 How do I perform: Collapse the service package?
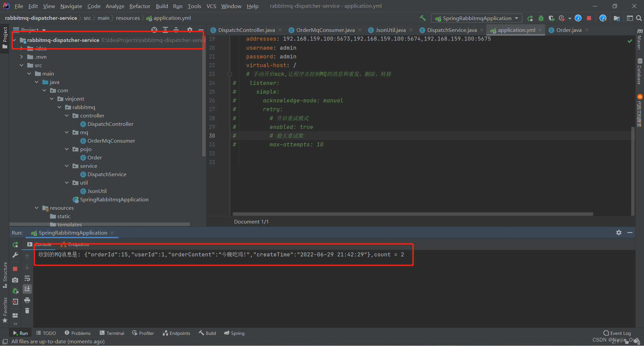tap(67, 166)
